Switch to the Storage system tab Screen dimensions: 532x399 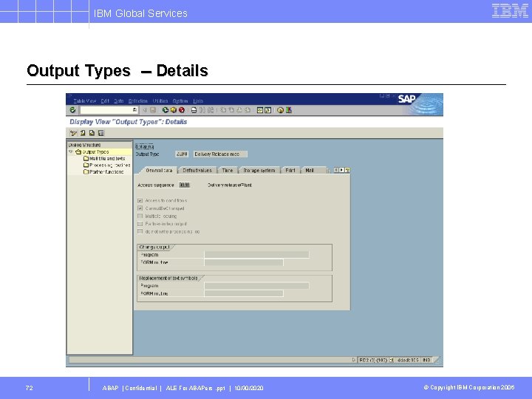[259, 171]
